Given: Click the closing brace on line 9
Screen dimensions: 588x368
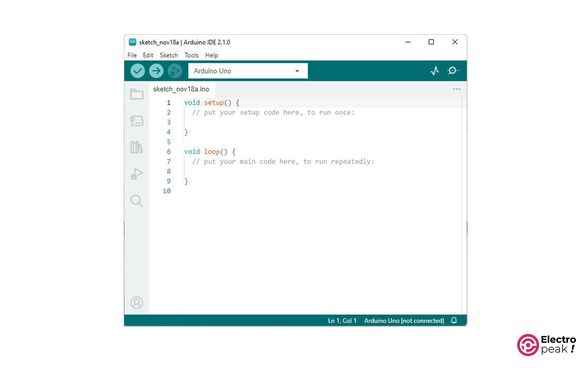Looking at the screenshot, I should point(186,181).
